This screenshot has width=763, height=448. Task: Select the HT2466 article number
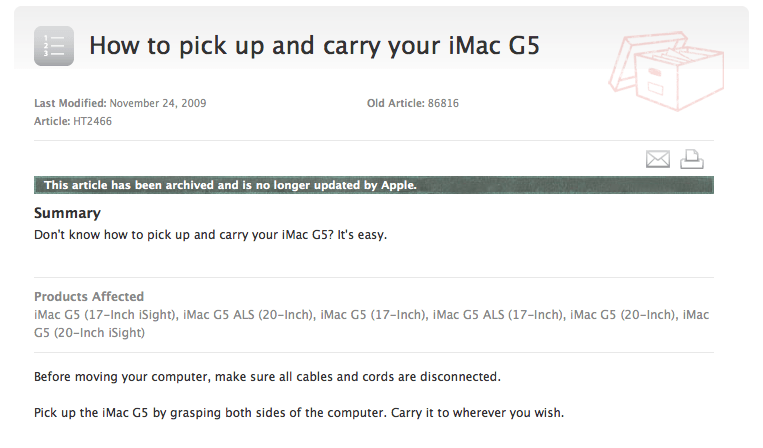pos(92,121)
